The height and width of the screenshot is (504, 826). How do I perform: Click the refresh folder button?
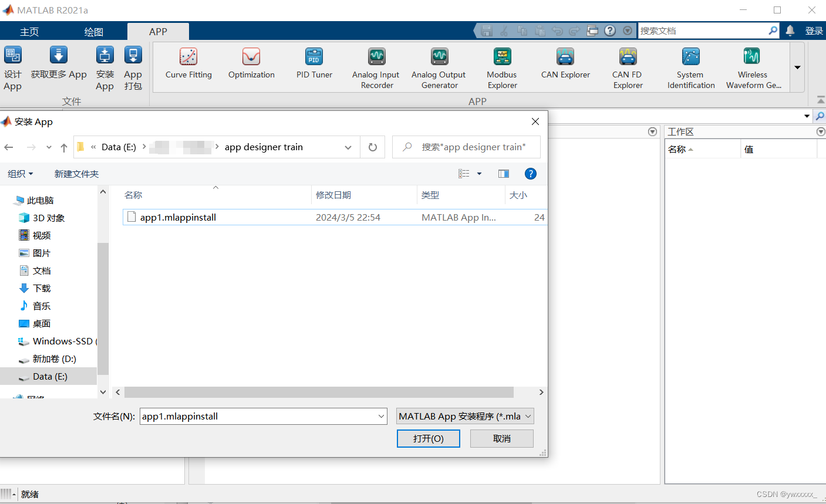click(x=372, y=147)
